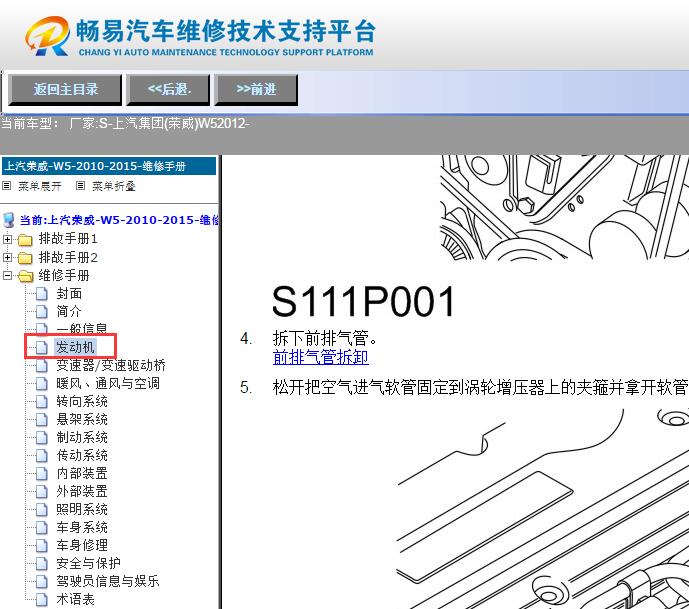
Task: Click the document icon beside 暖风、通风与空调
Action: click(42, 384)
